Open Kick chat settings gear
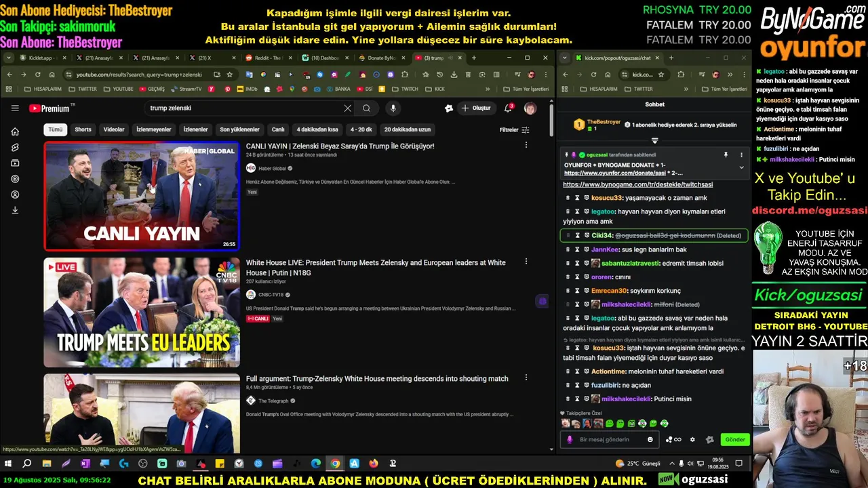This screenshot has height=488, width=868. pos(692,439)
